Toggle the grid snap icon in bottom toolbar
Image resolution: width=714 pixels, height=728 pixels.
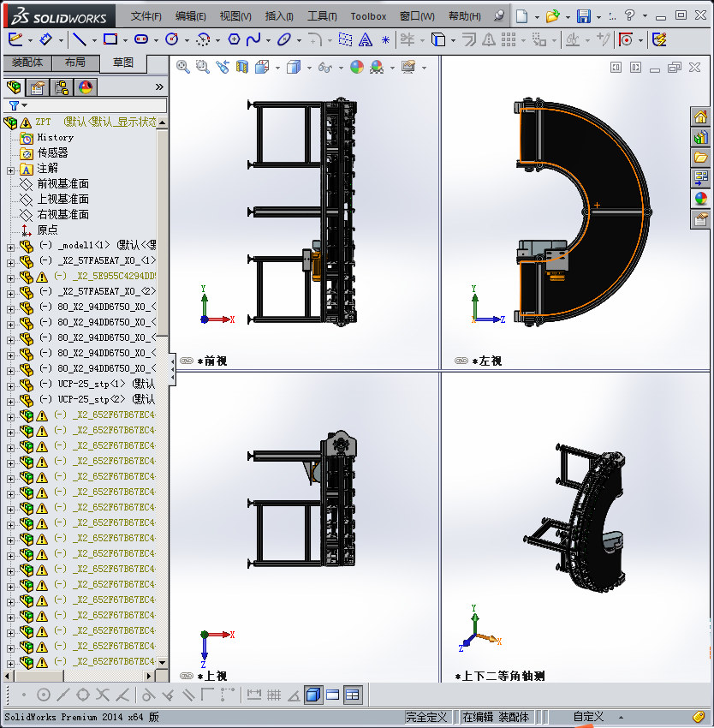coord(274,695)
